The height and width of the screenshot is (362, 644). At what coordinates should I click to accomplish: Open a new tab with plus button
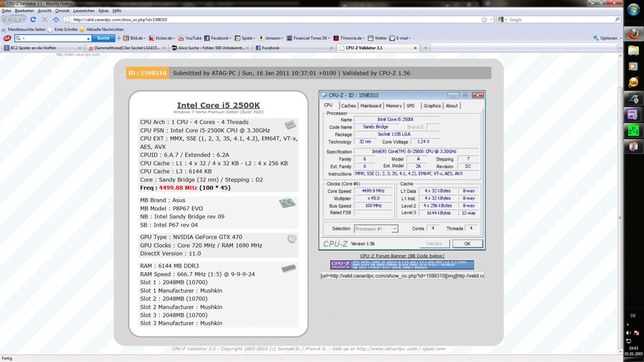(x=425, y=48)
